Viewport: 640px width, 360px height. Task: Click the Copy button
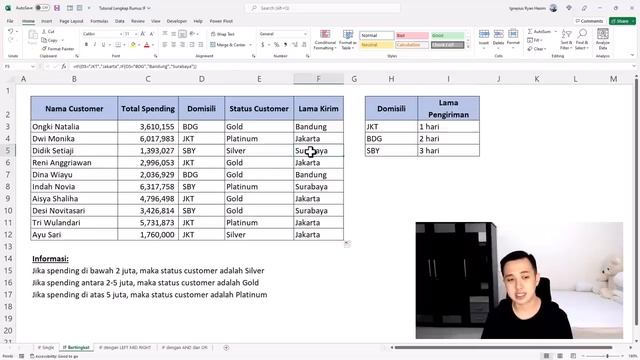tap(50, 40)
